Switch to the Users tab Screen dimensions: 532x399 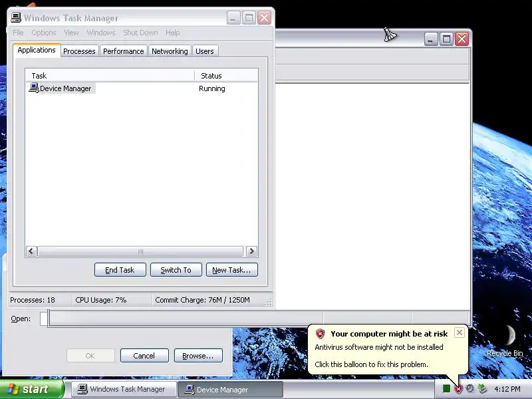[x=205, y=51]
